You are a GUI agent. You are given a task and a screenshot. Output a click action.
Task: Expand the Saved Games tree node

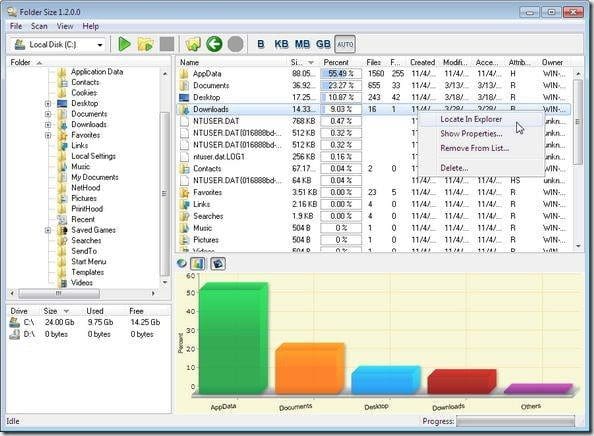click(x=48, y=230)
